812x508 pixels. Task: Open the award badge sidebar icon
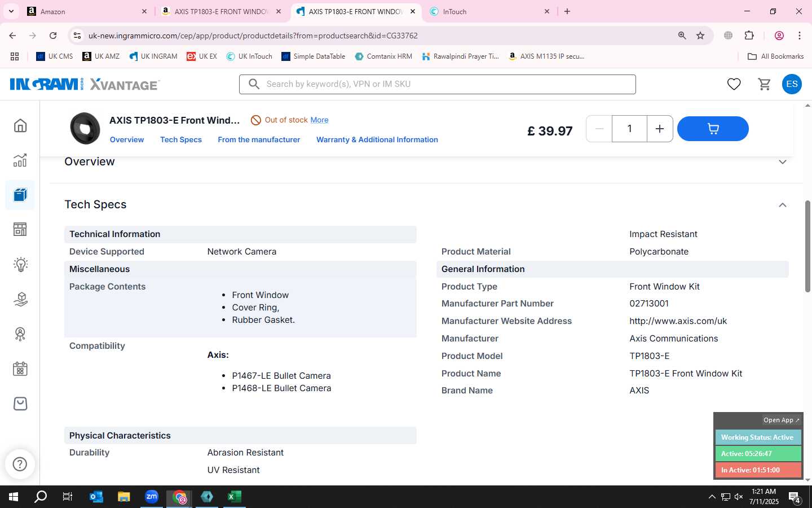tap(20, 334)
